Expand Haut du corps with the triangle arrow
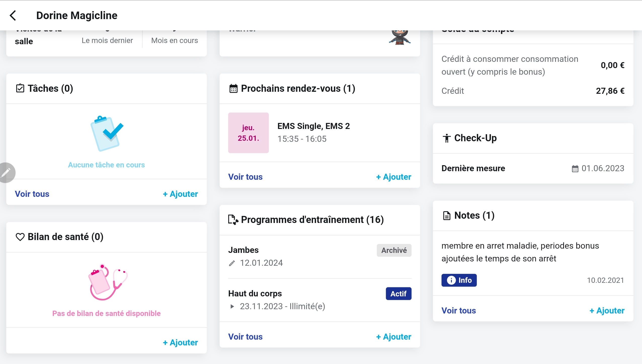The height and width of the screenshot is (364, 642). coord(232,306)
